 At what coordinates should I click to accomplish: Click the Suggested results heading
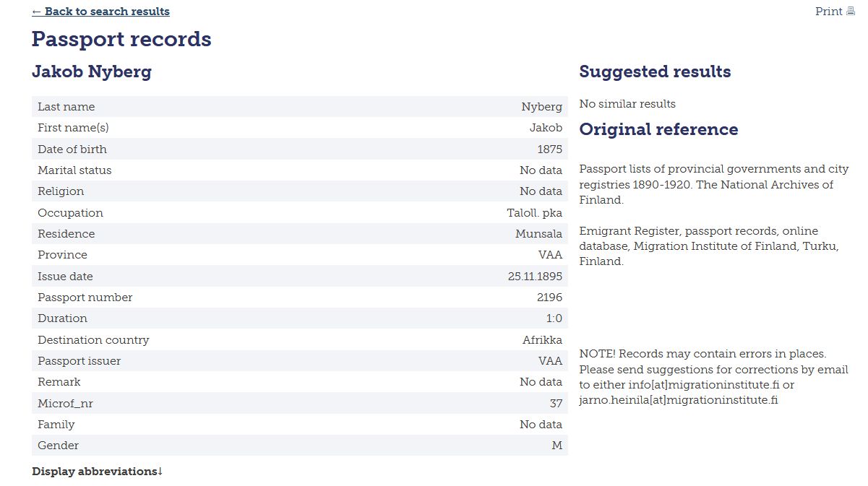[x=656, y=71]
